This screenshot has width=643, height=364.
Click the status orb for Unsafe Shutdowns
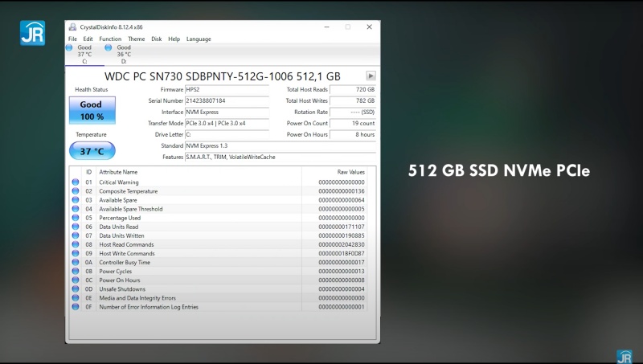(76, 289)
